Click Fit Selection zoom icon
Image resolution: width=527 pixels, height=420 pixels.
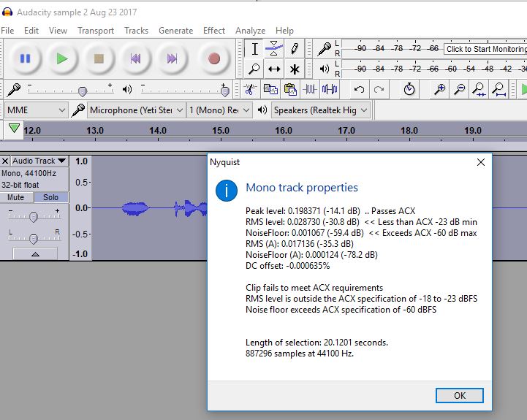(x=479, y=89)
